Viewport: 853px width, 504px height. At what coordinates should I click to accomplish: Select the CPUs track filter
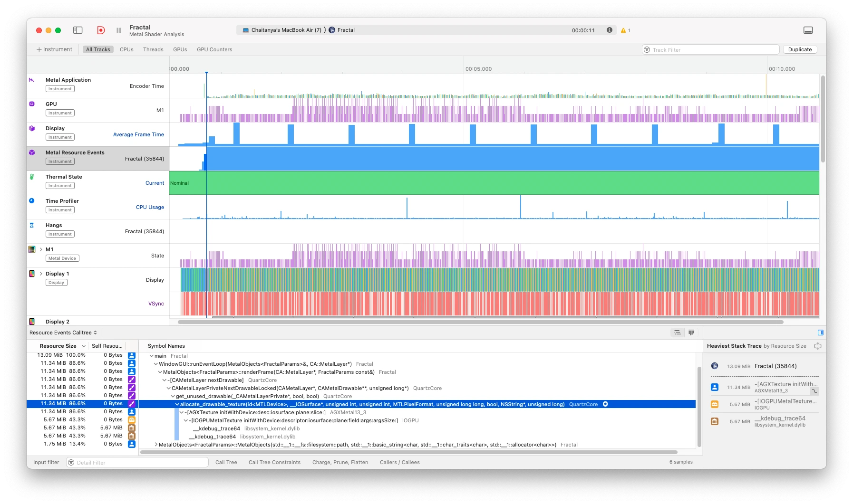click(126, 49)
